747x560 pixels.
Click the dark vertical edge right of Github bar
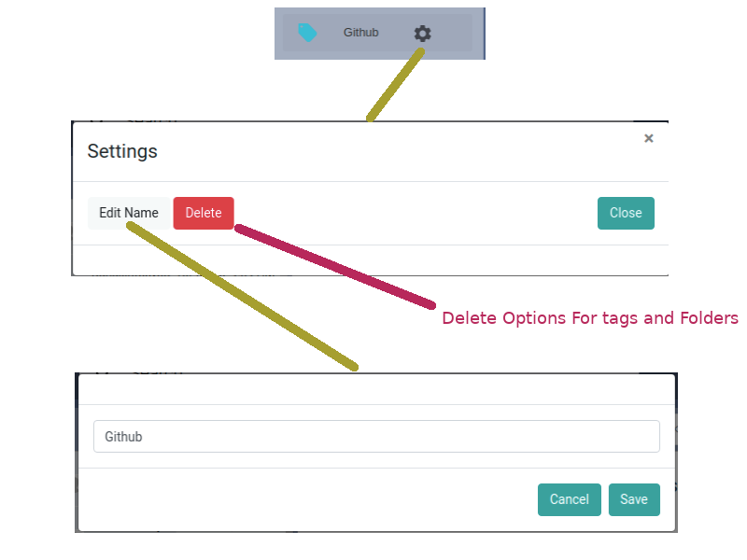(484, 33)
